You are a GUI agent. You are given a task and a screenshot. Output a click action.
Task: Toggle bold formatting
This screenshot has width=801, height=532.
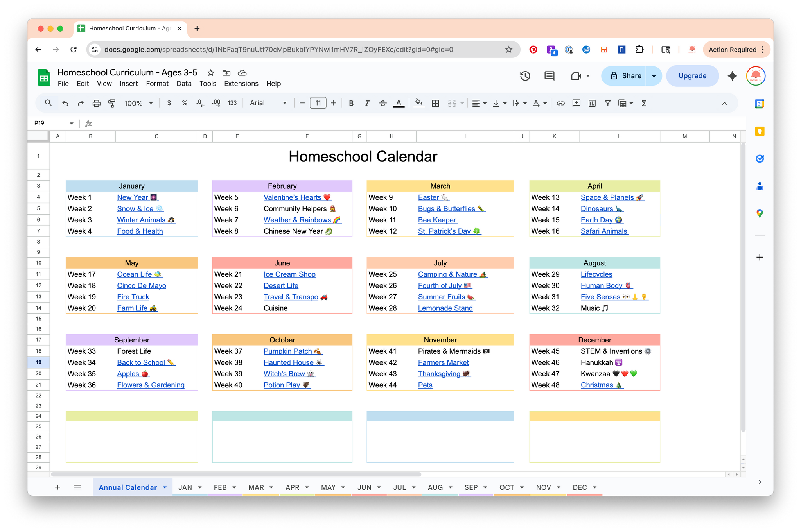tap(351, 103)
